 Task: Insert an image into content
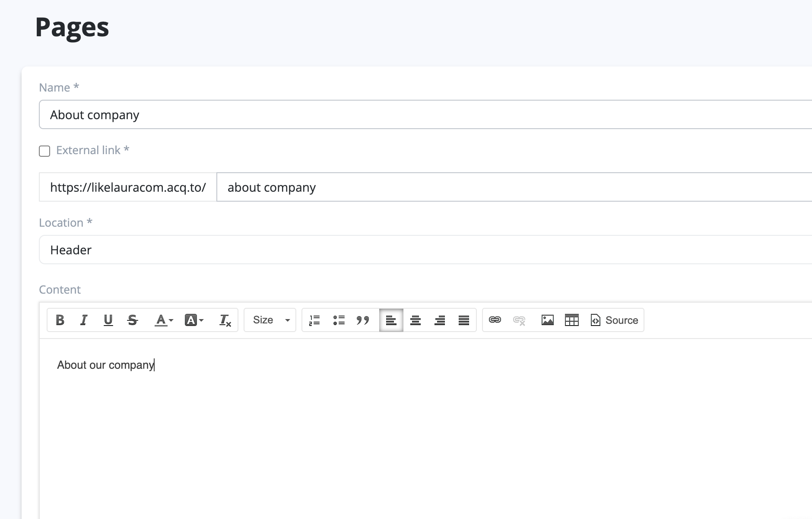click(x=547, y=320)
